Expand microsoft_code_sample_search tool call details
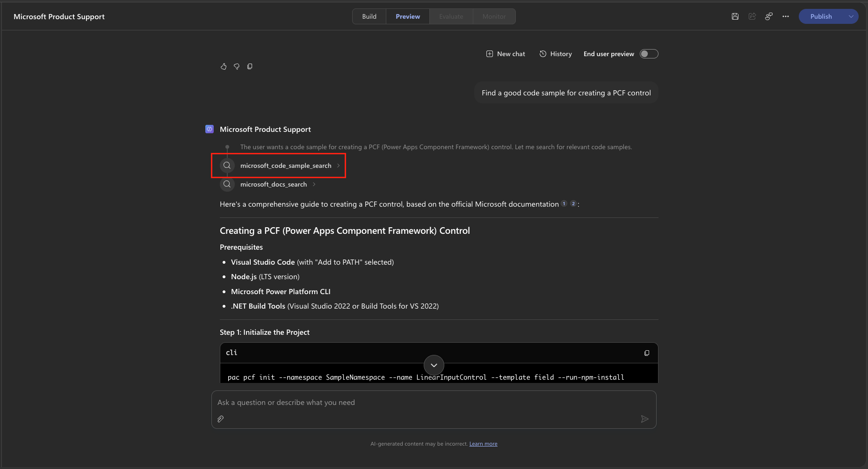868x469 pixels. tap(339, 166)
